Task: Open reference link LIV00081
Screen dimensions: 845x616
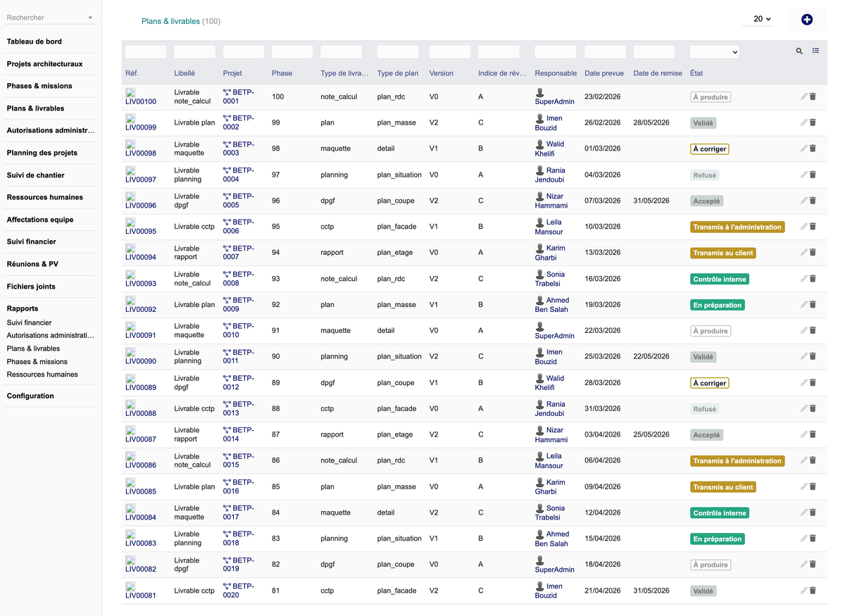Action: [x=141, y=596]
